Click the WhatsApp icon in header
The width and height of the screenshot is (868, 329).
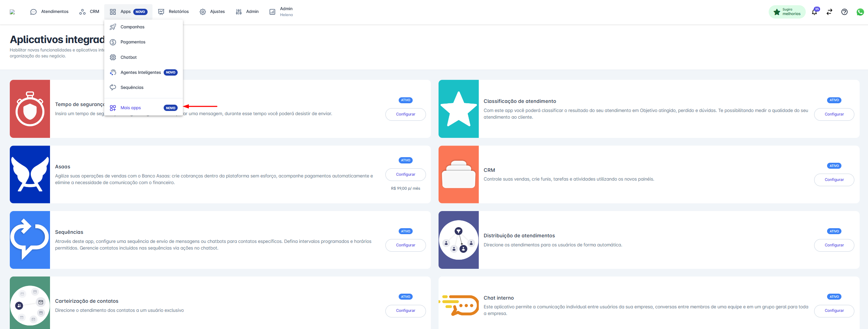click(x=860, y=12)
